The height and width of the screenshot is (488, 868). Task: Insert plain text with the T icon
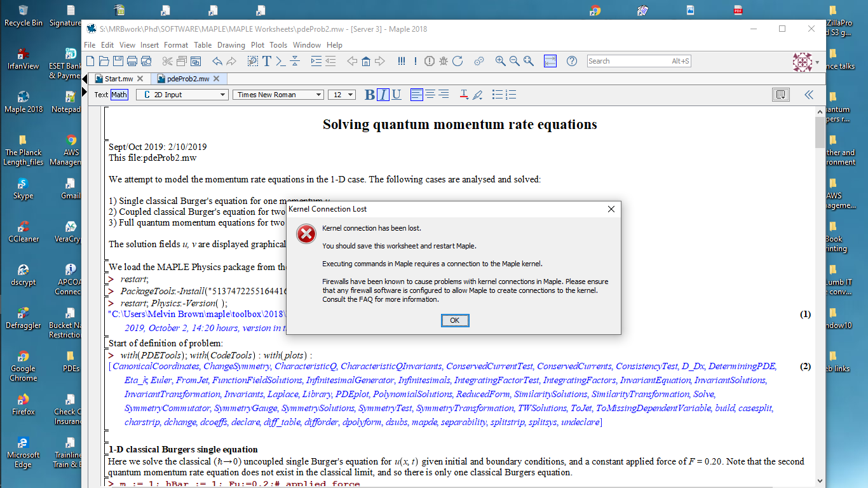point(267,61)
